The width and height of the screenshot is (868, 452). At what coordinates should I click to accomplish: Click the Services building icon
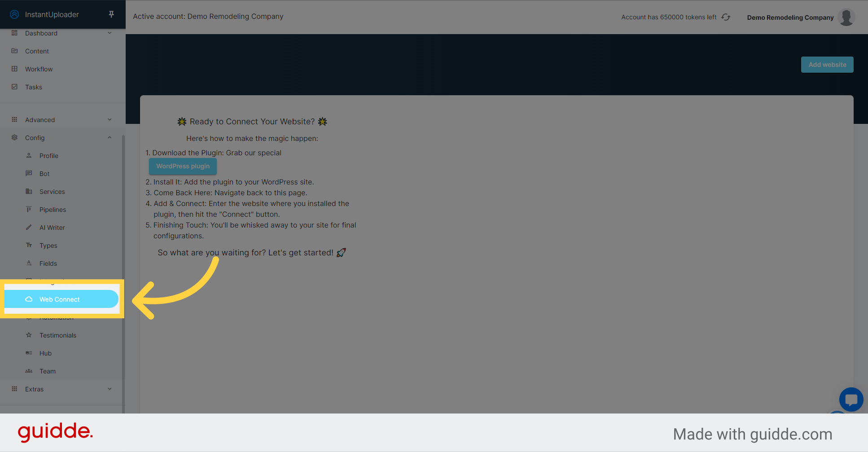29,191
